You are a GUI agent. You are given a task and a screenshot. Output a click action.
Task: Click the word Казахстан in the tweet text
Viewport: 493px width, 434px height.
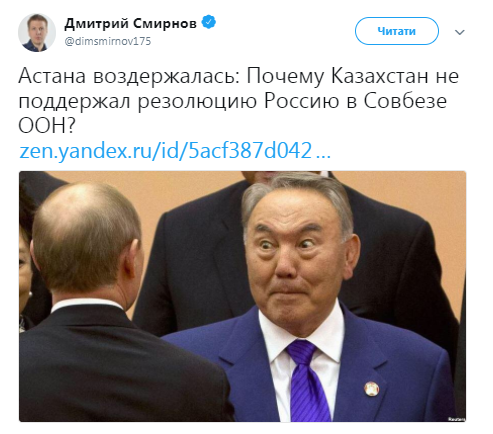379,76
